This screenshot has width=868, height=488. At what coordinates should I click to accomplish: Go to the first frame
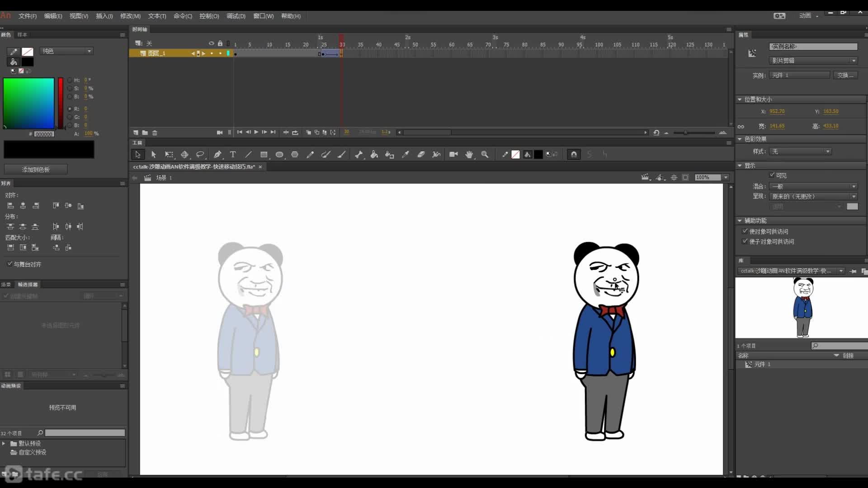click(240, 132)
